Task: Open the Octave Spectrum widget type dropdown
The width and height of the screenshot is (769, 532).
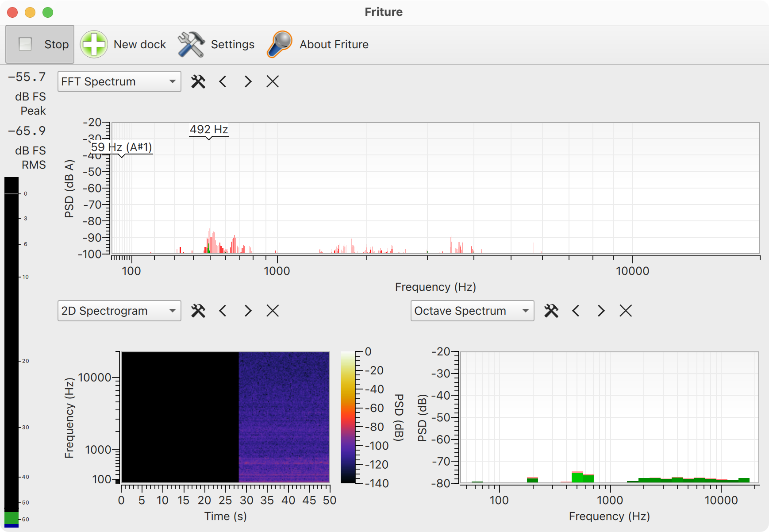Action: tap(473, 311)
